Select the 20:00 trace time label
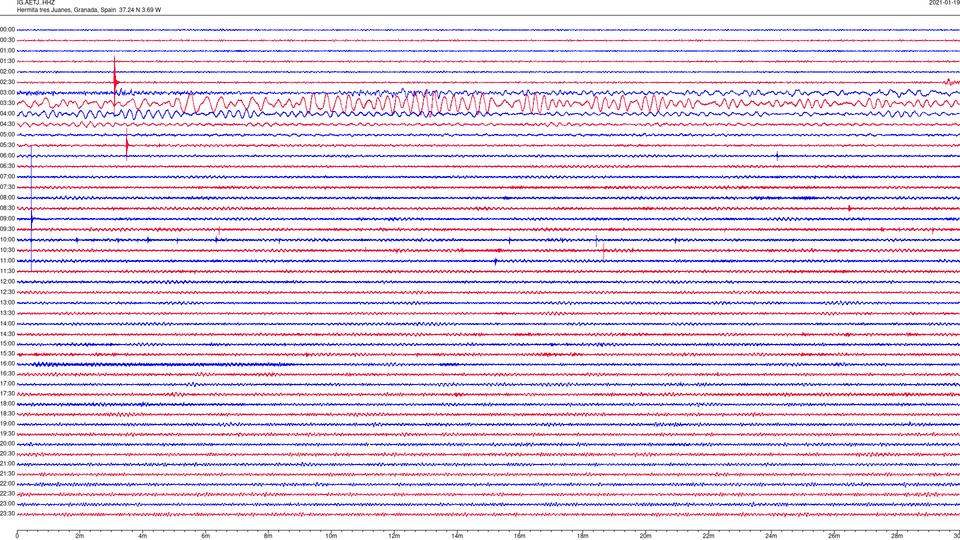This screenshot has width=960, height=540. click(x=7, y=444)
